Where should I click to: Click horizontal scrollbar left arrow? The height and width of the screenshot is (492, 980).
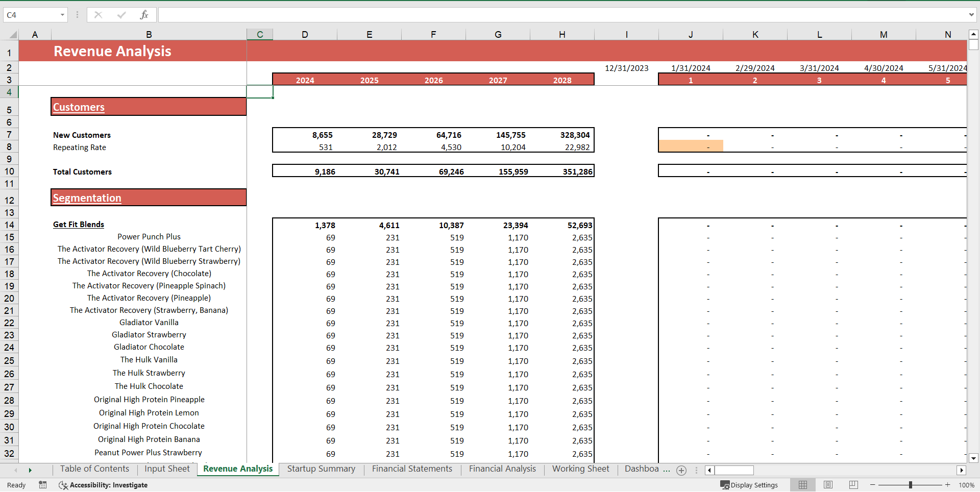coord(709,471)
